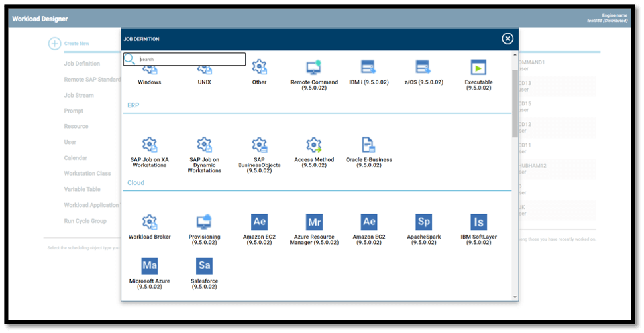Click the dialog scrollbar down arrow

click(x=515, y=297)
